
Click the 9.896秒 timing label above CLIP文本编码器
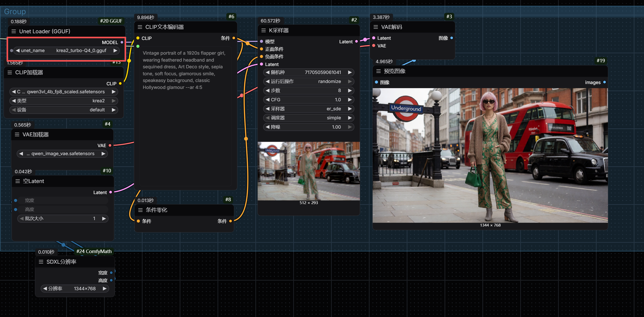pyautogui.click(x=145, y=18)
